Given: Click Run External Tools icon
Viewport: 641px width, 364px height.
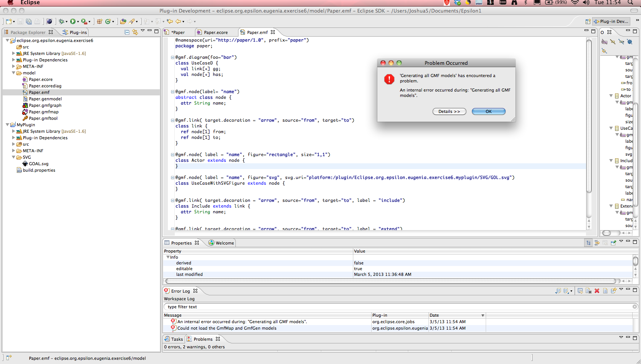Looking at the screenshot, I should [x=84, y=22].
